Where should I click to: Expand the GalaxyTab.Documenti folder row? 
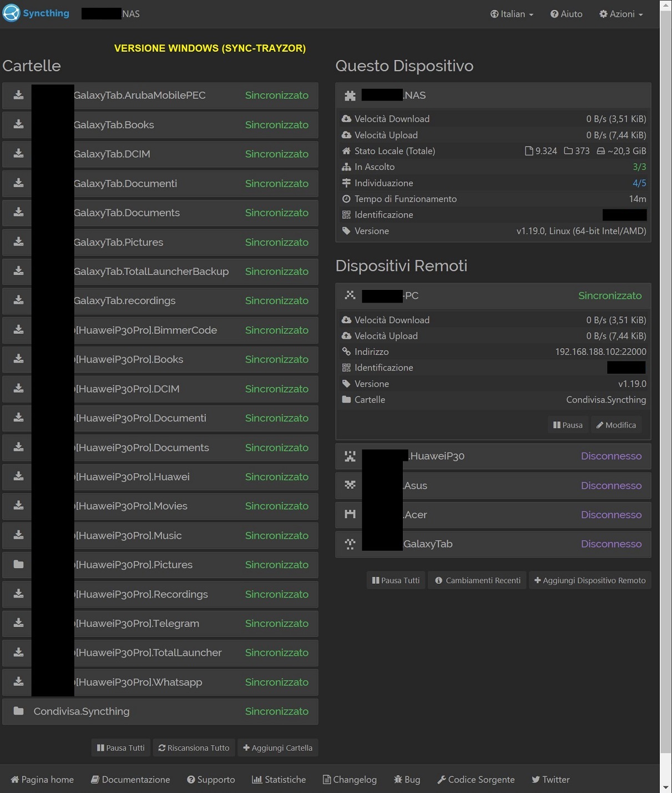point(160,183)
